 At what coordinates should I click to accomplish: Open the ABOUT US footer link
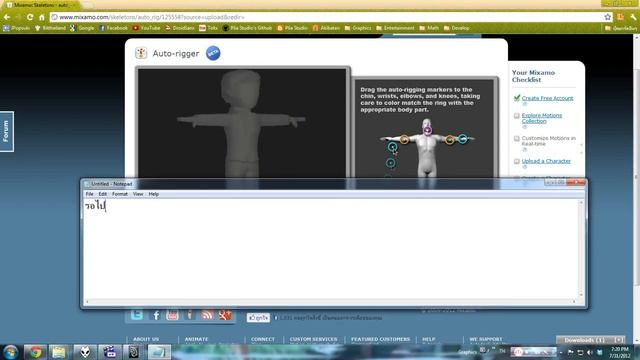pos(146,339)
